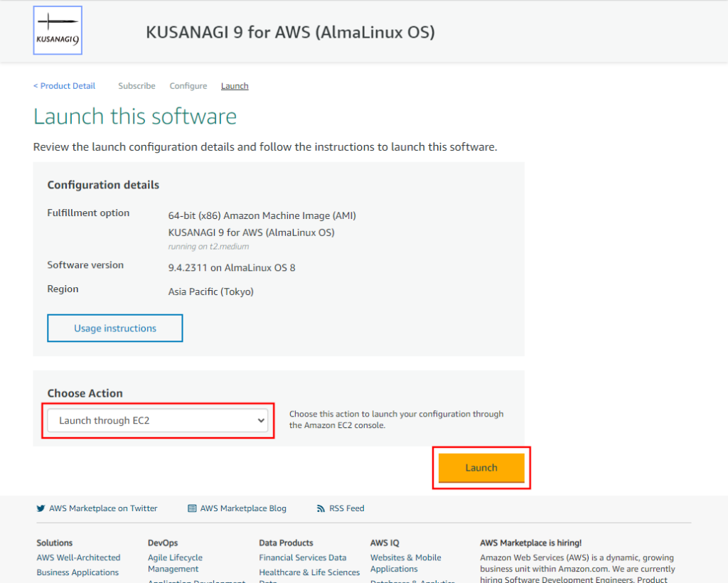Expand the Choose Action dropdown
Image resolution: width=728 pixels, height=583 pixels.
pyautogui.click(x=158, y=420)
